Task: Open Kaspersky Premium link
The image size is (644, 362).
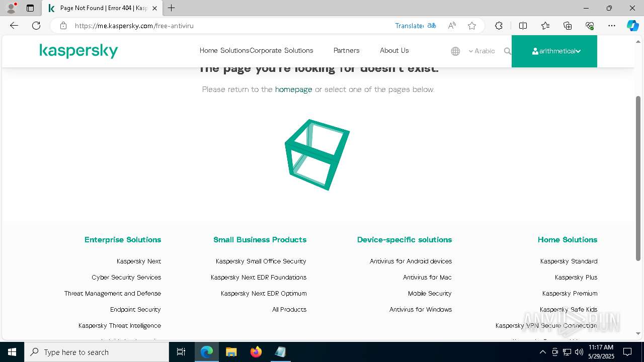Action: [570, 293]
